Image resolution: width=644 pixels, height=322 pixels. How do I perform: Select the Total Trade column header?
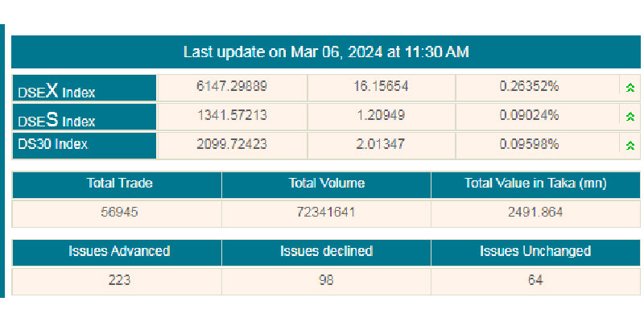[119, 184]
